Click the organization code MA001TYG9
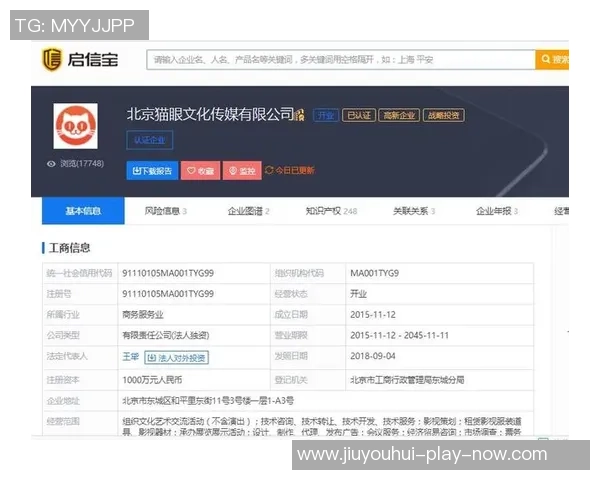Screen dimensions: 600x480 (374, 273)
